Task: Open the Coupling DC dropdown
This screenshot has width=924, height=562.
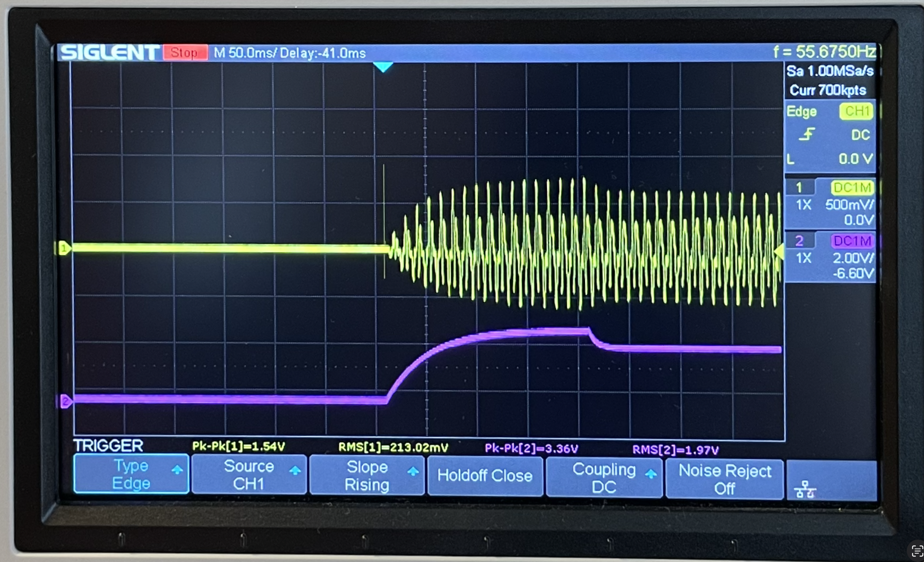Action: (604, 477)
